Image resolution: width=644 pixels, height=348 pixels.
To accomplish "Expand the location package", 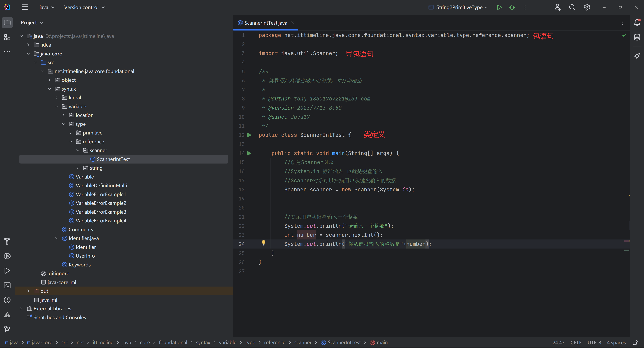I will [64, 115].
